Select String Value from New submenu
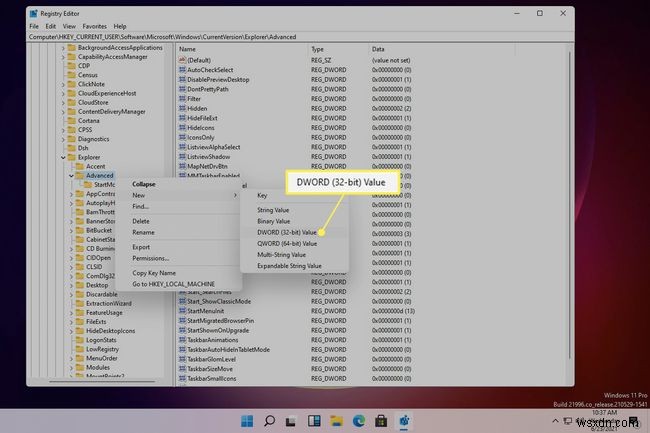Image resolution: width=650 pixels, height=433 pixels. pyautogui.click(x=273, y=210)
